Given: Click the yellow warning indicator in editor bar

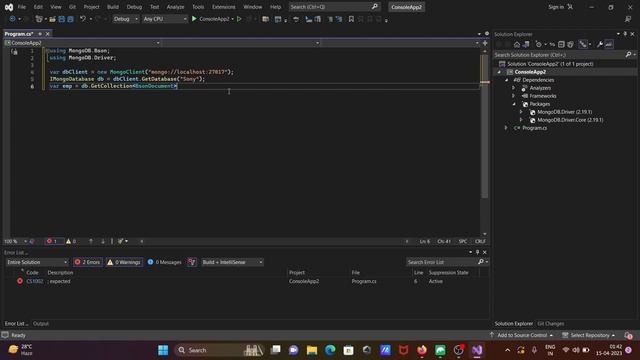Looking at the screenshot, I should pos(71,241).
